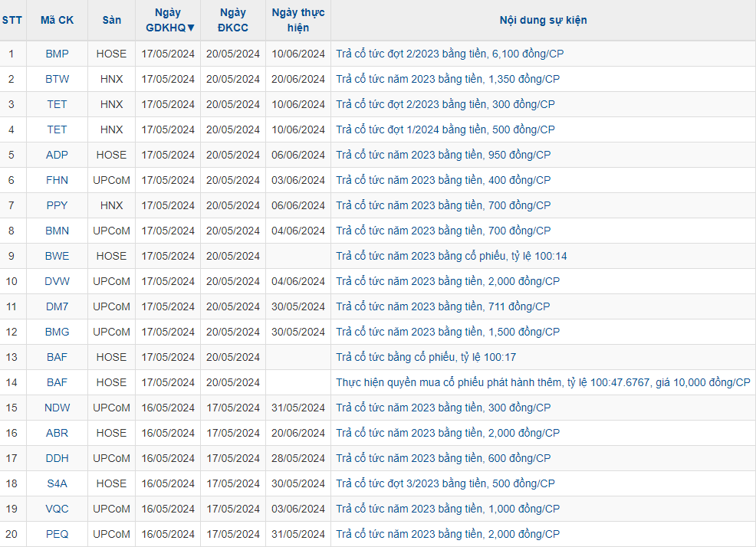Open PPY row 700 đồng/CP event
Viewport: 756px width, 547px height.
click(443, 206)
